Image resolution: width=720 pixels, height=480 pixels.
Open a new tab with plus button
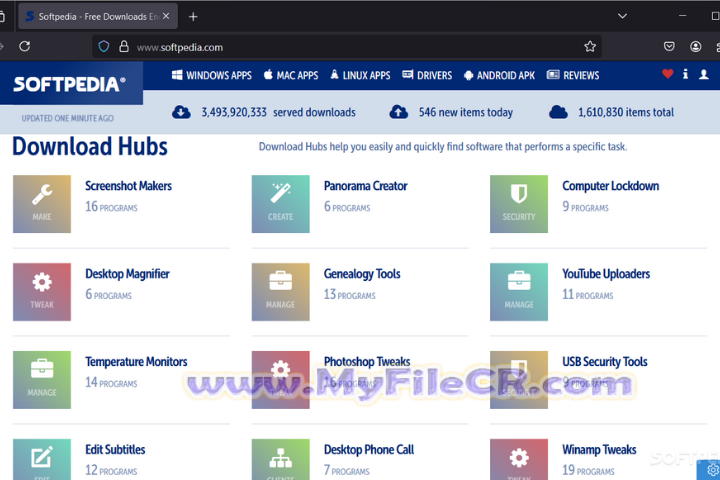pos(193,17)
